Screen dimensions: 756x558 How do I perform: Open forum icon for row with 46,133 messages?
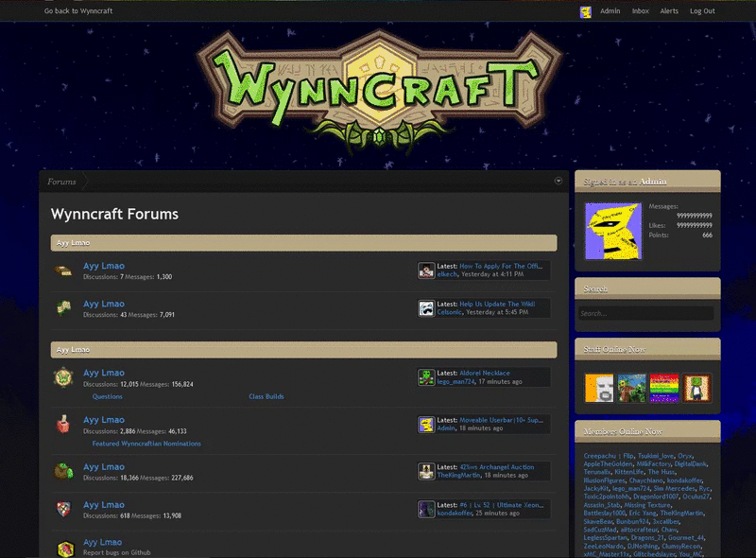click(63, 425)
